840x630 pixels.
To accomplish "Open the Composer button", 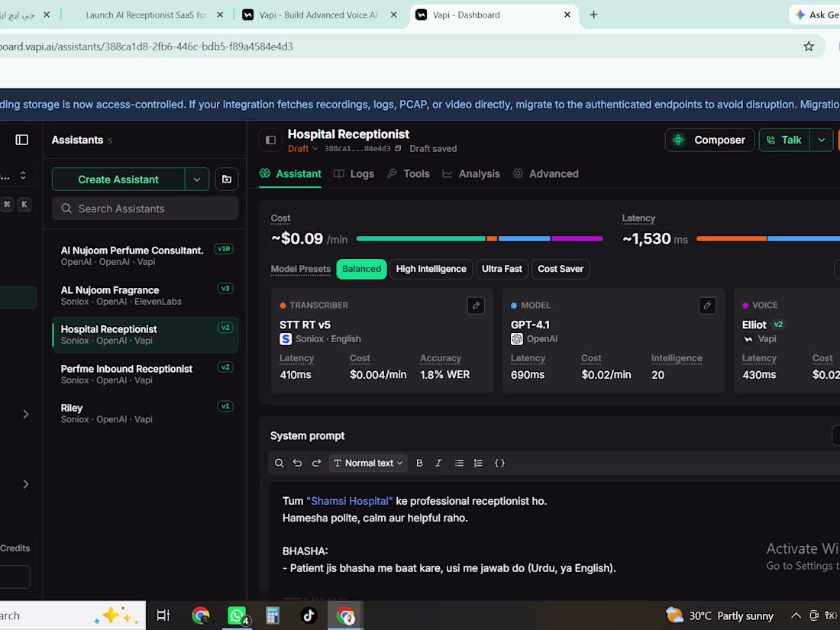I will pos(710,140).
